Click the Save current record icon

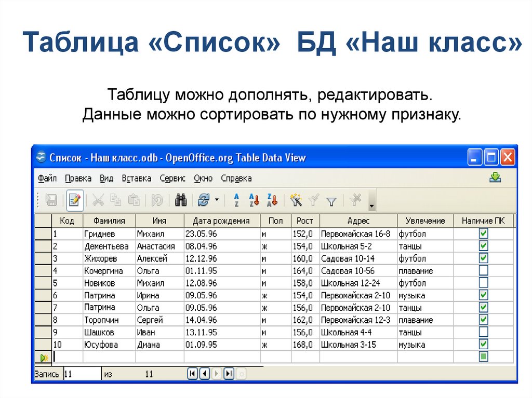pyautogui.click(x=51, y=200)
